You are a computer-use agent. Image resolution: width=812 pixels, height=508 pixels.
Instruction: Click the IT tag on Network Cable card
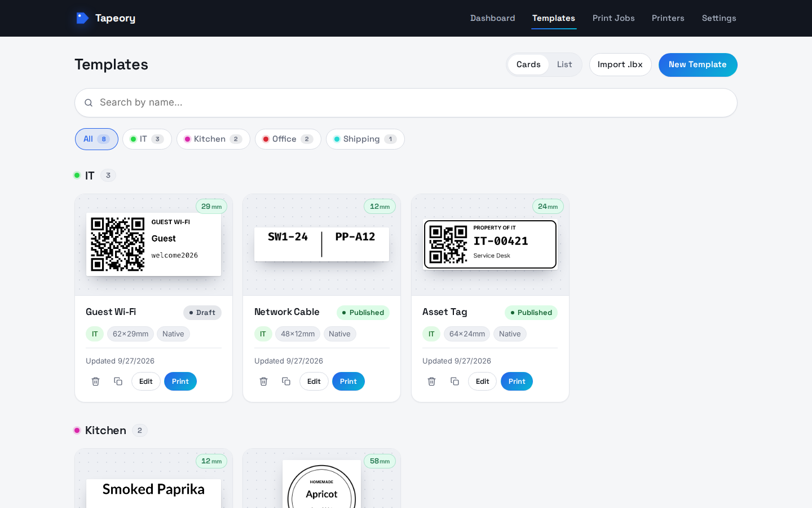263,334
